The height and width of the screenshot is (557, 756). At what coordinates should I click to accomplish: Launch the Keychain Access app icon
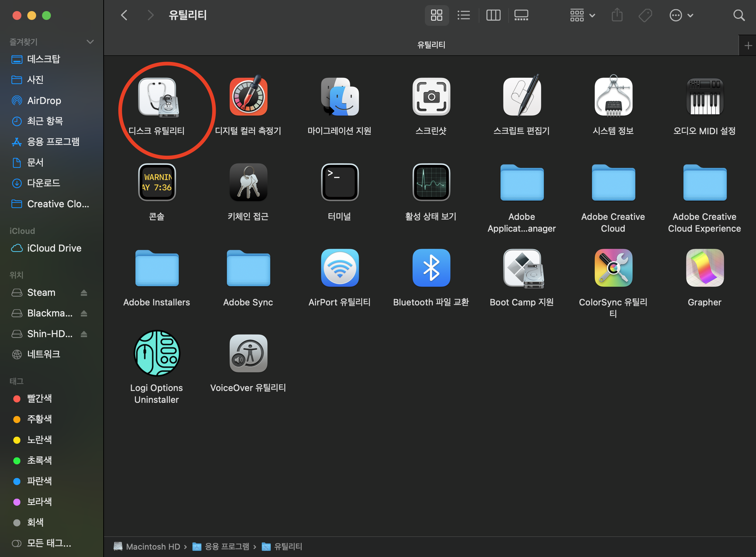(x=248, y=183)
